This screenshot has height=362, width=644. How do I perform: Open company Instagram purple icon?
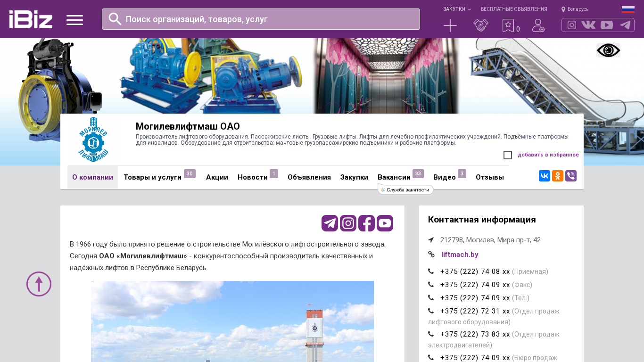[x=348, y=223]
